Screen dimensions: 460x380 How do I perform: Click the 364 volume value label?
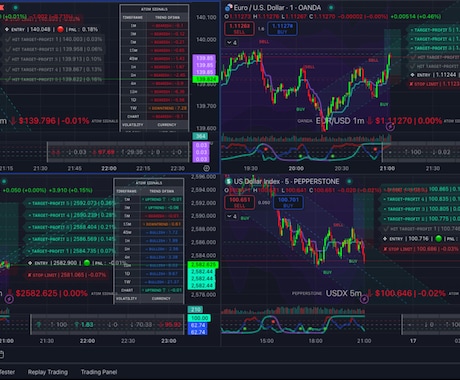pos(200,136)
